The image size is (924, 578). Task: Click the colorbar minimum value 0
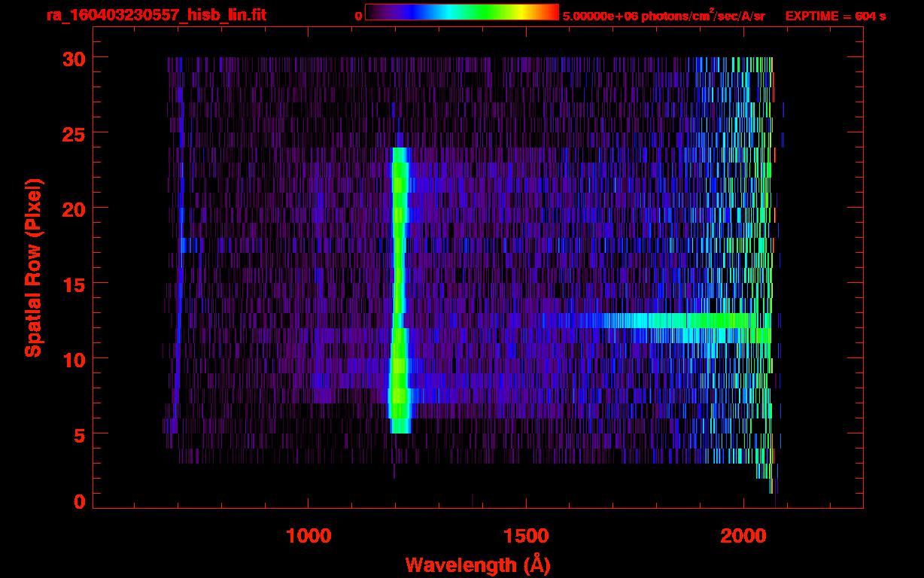pos(358,16)
